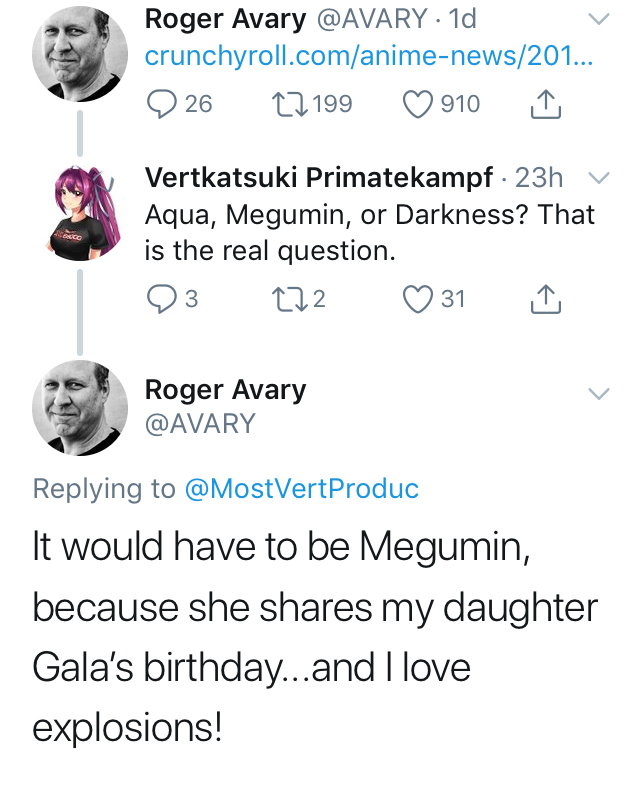This screenshot has width=640, height=798.
Task: Tap Roger Avary's avatar on main reply
Action: [x=81, y=407]
